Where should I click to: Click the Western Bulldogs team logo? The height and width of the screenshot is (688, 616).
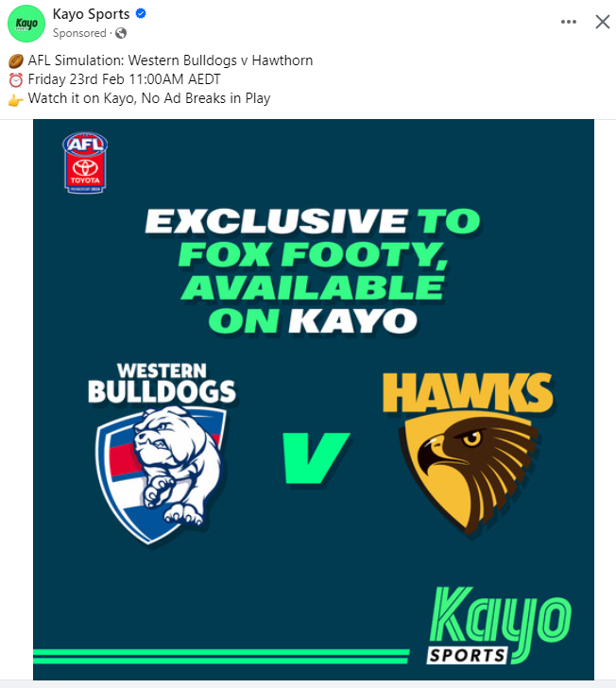(x=162, y=453)
